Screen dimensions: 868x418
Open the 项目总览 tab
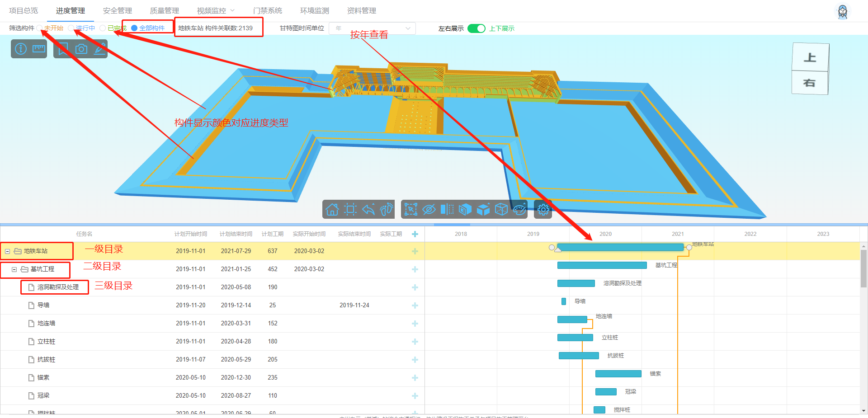24,10
